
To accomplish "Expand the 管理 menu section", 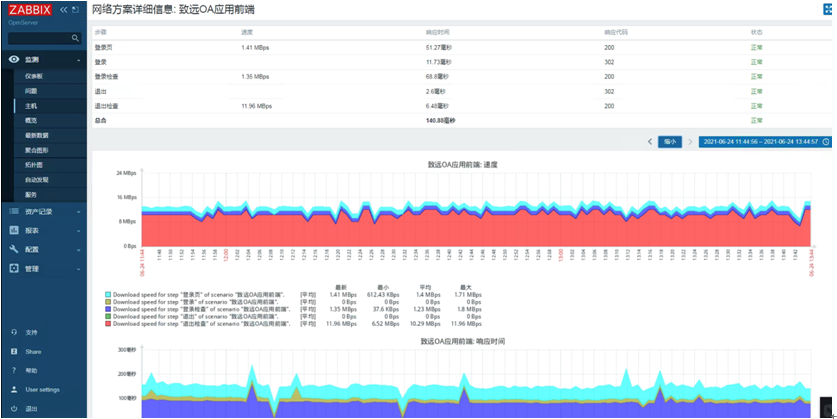I will (43, 268).
